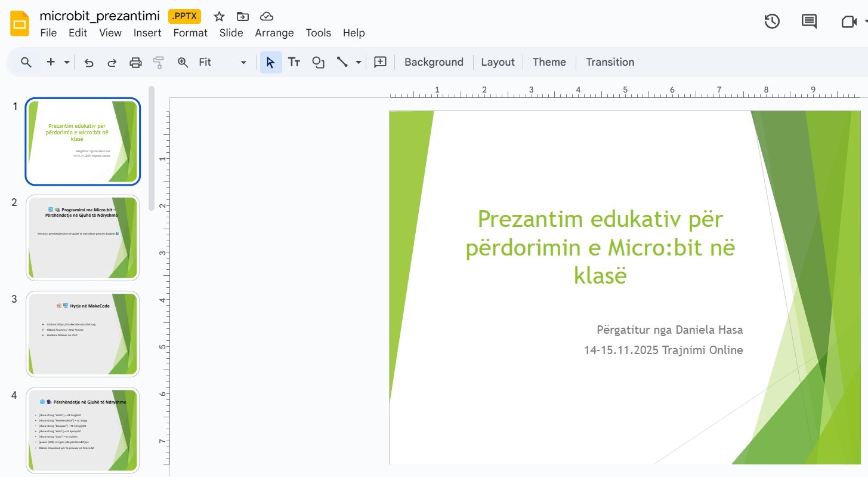Select the Text box tool
This screenshot has height=477, width=868.
coord(294,62)
